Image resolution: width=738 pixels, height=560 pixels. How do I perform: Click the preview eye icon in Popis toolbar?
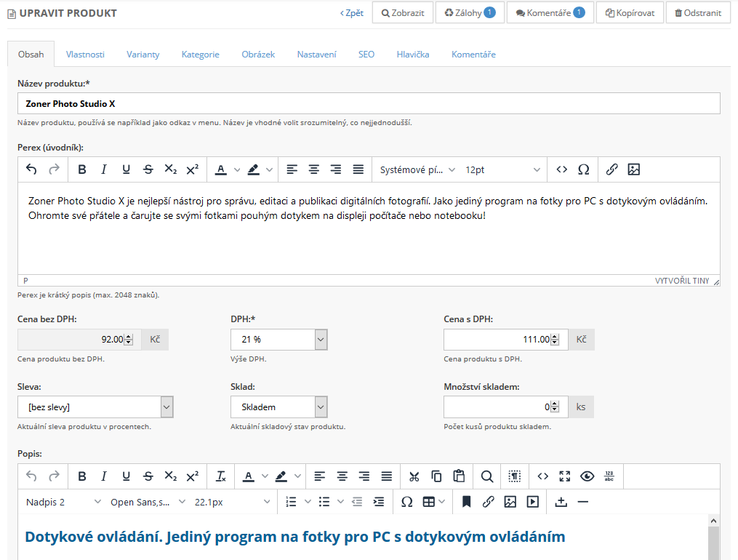pyautogui.click(x=587, y=476)
